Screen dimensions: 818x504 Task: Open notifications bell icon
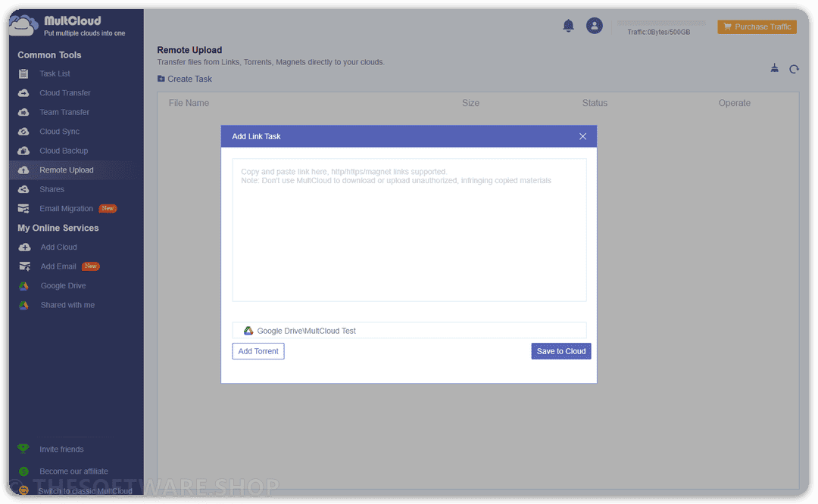click(569, 26)
